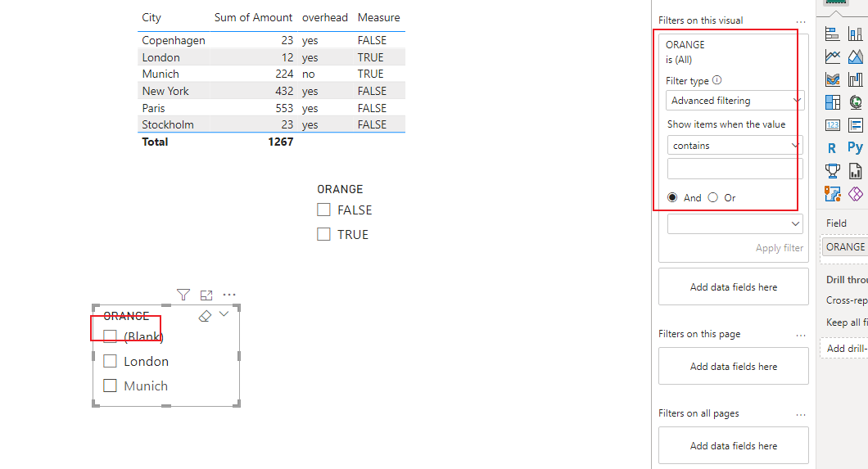This screenshot has width=868, height=469.
Task: Open ellipsis menu for Filters on all pages
Action: tap(801, 414)
